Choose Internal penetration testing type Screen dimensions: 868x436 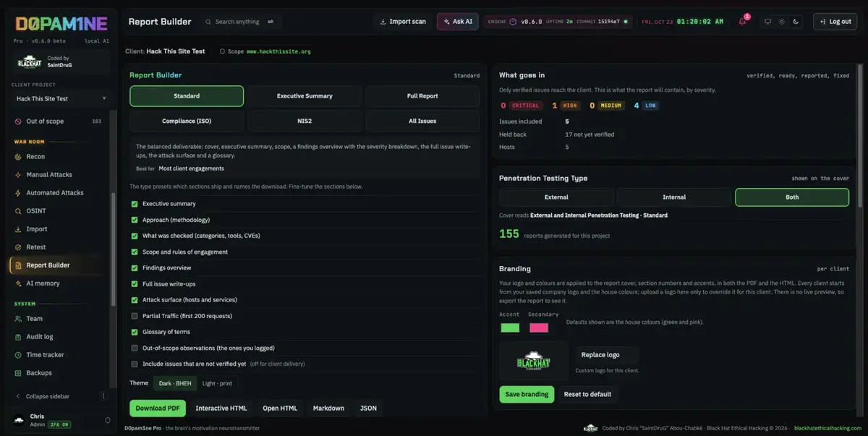pos(674,197)
